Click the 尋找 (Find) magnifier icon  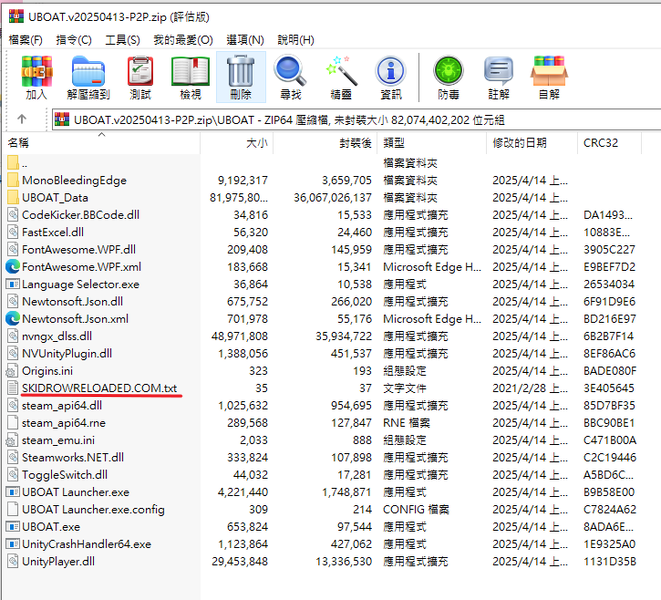290,72
